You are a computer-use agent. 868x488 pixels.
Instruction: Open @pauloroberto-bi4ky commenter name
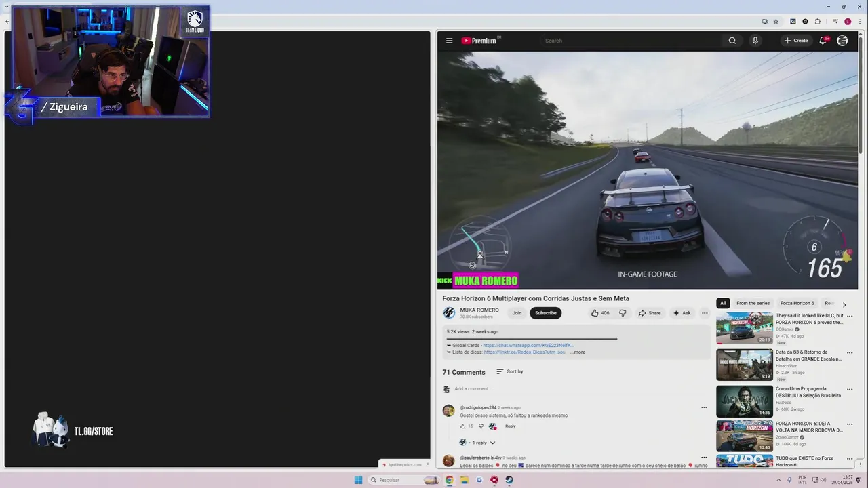pyautogui.click(x=481, y=457)
